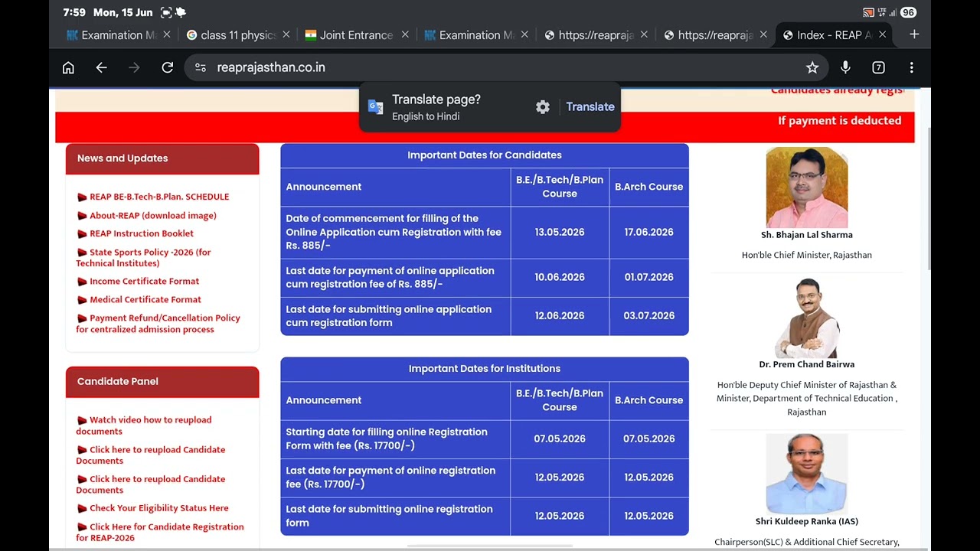Close the class 11 physics tab

tap(286, 34)
